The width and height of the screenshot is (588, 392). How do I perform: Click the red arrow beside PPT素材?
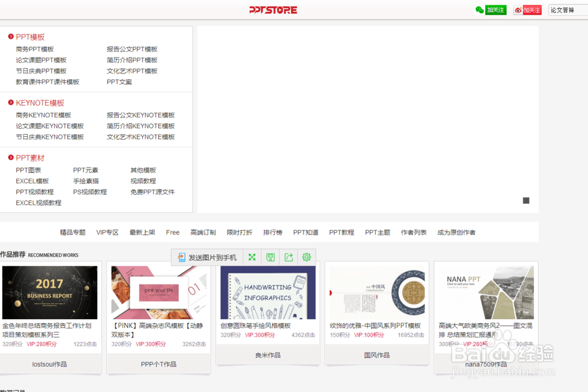pos(11,158)
